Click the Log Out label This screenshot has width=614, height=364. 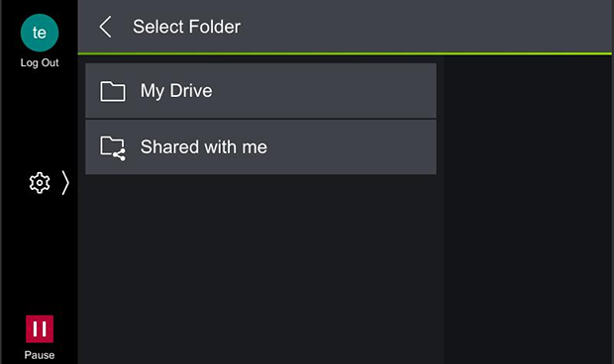click(x=40, y=63)
